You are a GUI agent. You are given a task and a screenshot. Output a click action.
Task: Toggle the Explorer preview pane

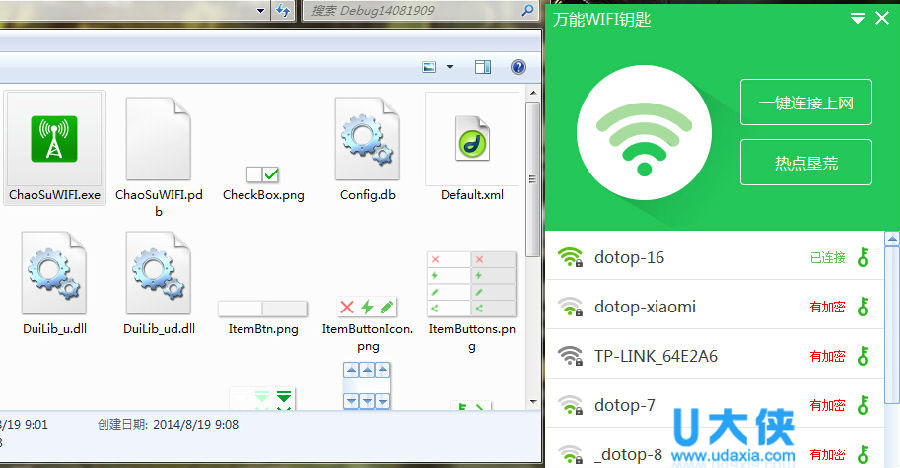[x=483, y=67]
